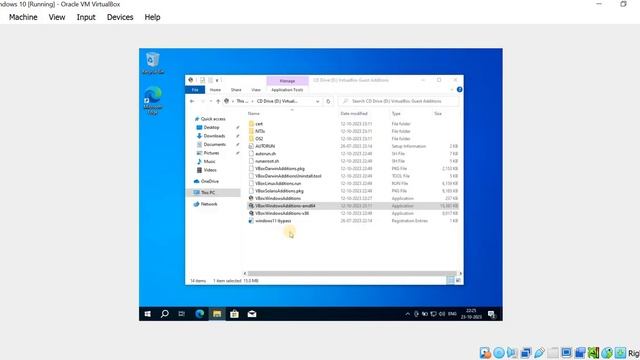Sort files by Size column header
Viewport: 640px width, 360px height.
438,113
